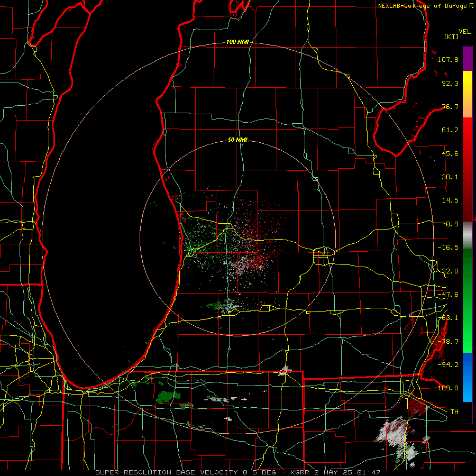476x476 pixels.
Task: Click the Super-Resolution Base Velocity caption
Action: [x=237, y=472]
